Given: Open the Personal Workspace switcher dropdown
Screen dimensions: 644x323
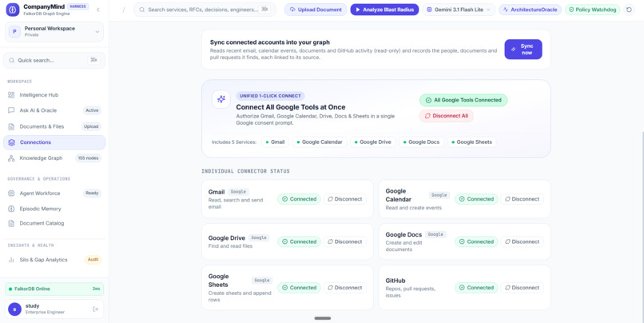Looking at the screenshot, I should [54, 32].
